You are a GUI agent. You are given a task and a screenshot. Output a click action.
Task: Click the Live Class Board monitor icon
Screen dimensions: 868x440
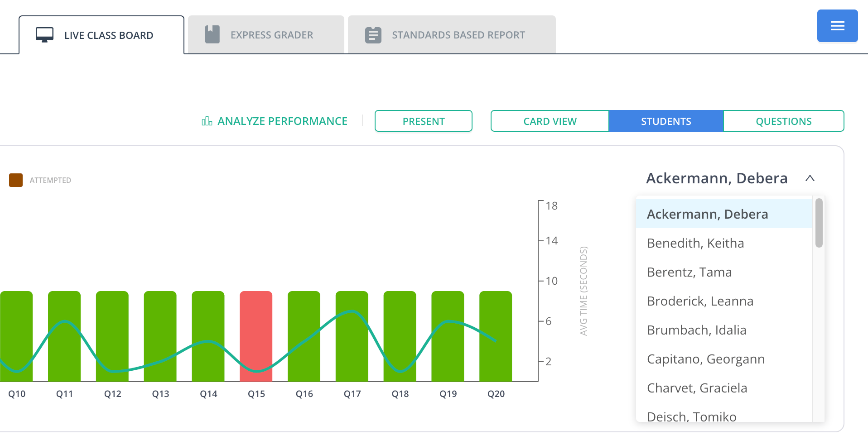(x=44, y=35)
